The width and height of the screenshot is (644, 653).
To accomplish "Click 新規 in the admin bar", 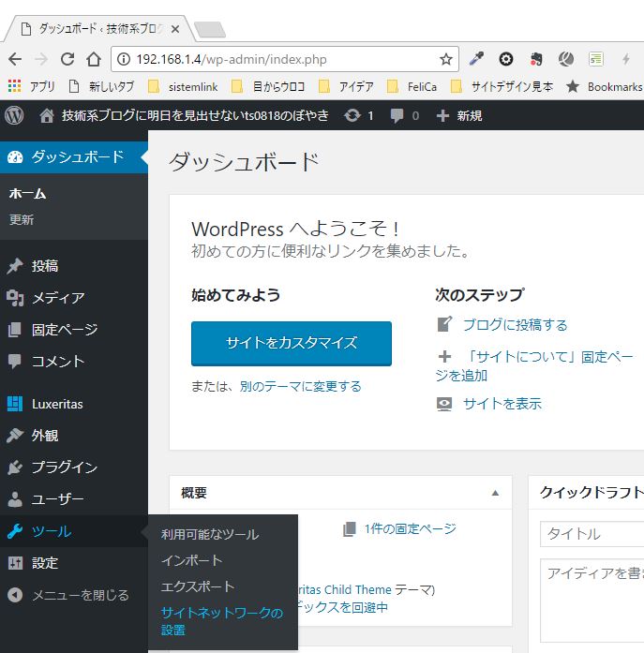I will coord(459,115).
